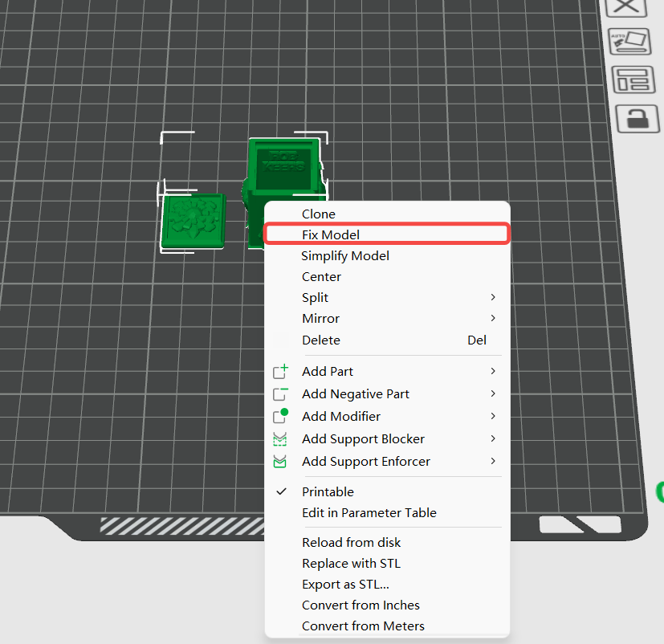
Task: Click the auto-orient plate icon
Action: tap(629, 41)
